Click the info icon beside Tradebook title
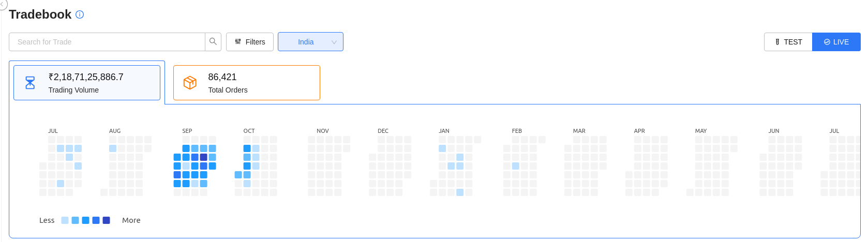This screenshot has width=868, height=242. coord(80,14)
